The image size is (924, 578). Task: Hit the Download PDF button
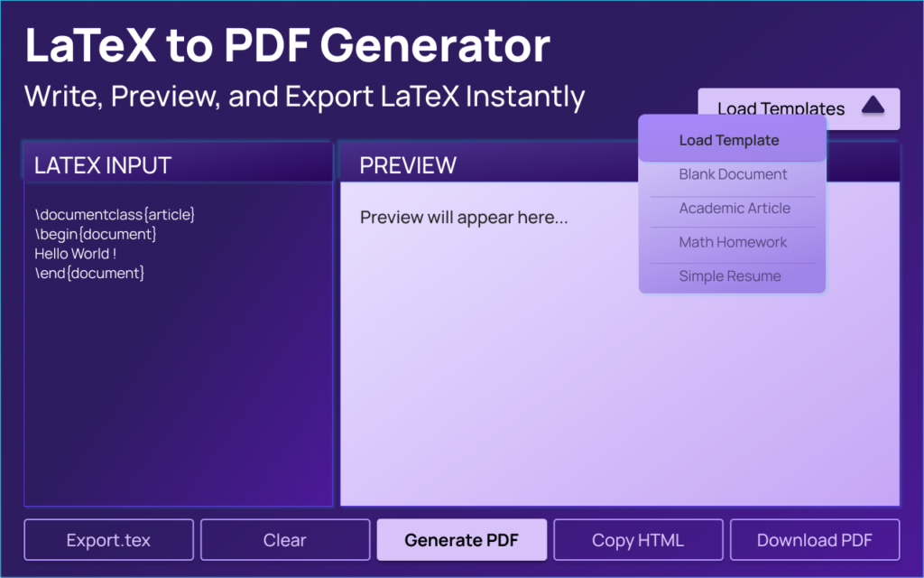[814, 540]
